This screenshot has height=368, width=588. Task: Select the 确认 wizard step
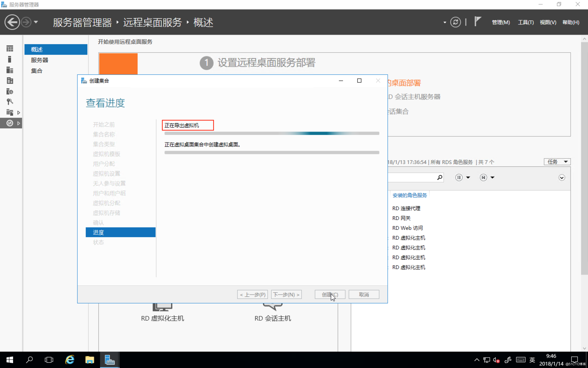click(x=98, y=222)
